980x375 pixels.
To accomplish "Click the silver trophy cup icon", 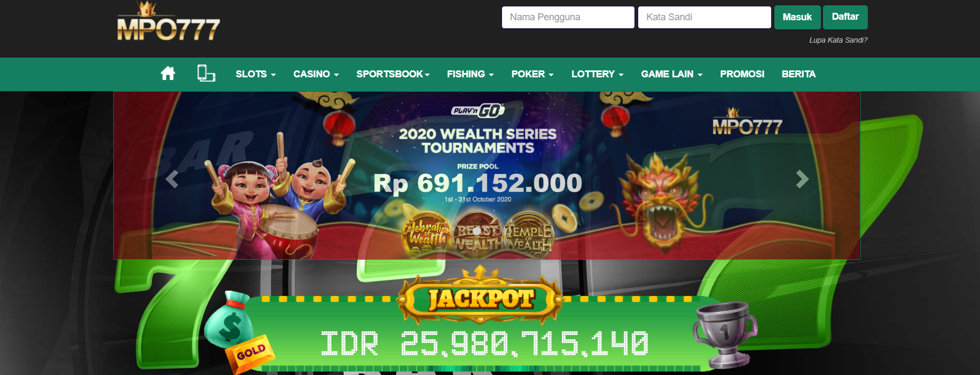I will pyautogui.click(x=724, y=335).
